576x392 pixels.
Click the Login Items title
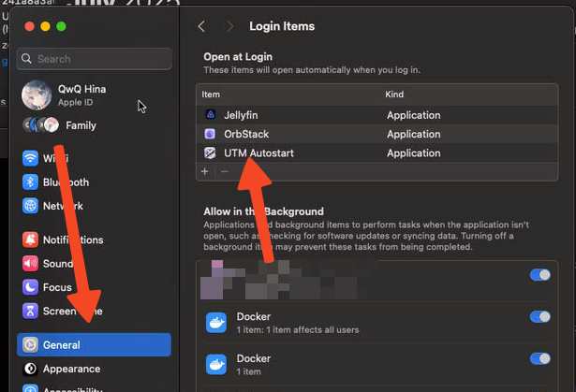[x=282, y=26]
